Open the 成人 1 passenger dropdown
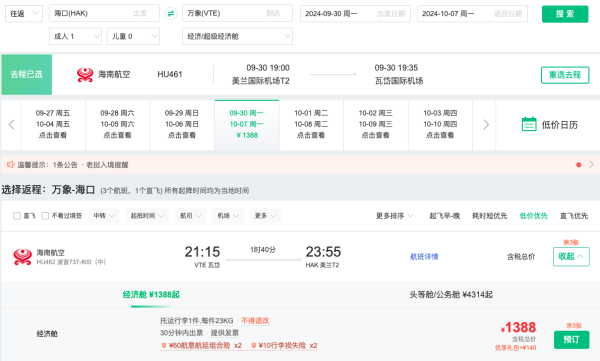Screen dimensions: 600x361 [x=75, y=36]
